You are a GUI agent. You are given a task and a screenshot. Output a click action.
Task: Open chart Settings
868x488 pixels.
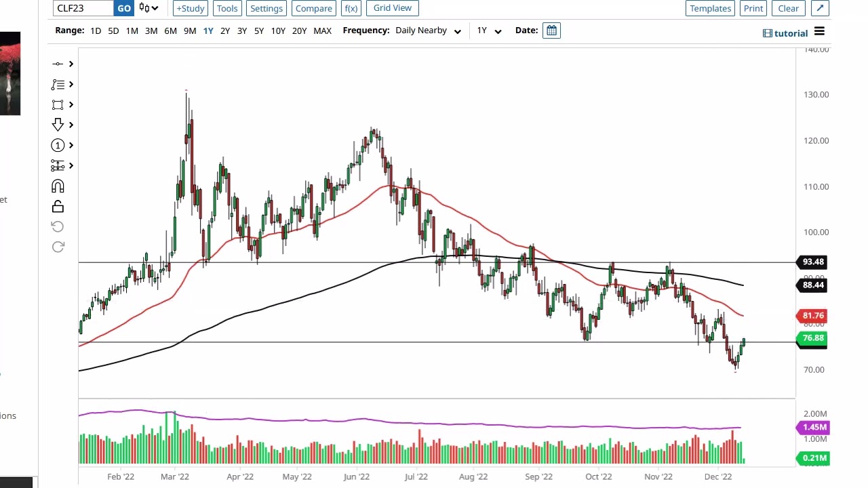tap(267, 8)
